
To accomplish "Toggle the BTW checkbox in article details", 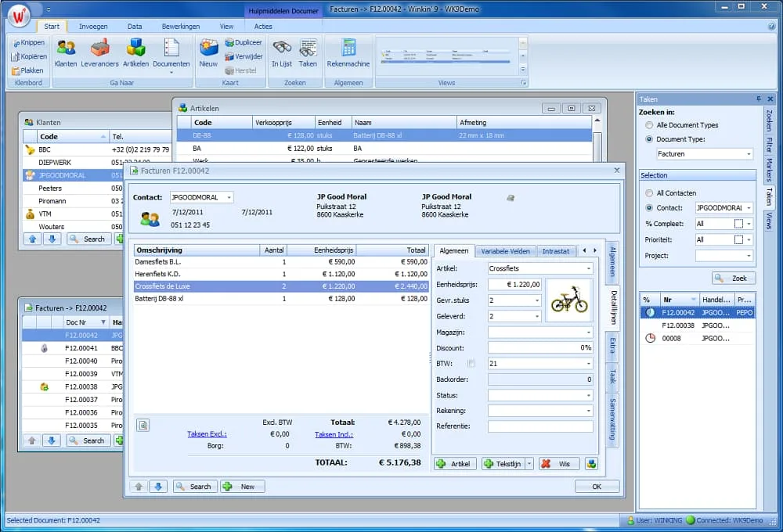I will [x=471, y=363].
